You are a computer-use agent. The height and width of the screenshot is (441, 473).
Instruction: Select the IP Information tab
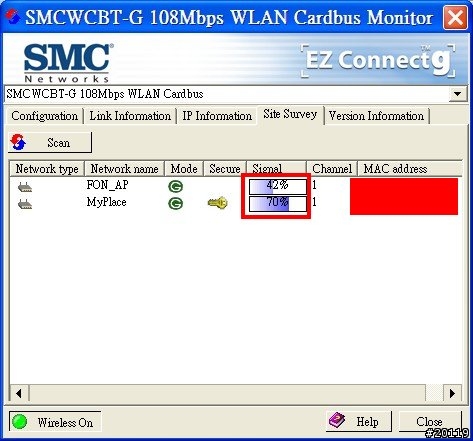[217, 116]
